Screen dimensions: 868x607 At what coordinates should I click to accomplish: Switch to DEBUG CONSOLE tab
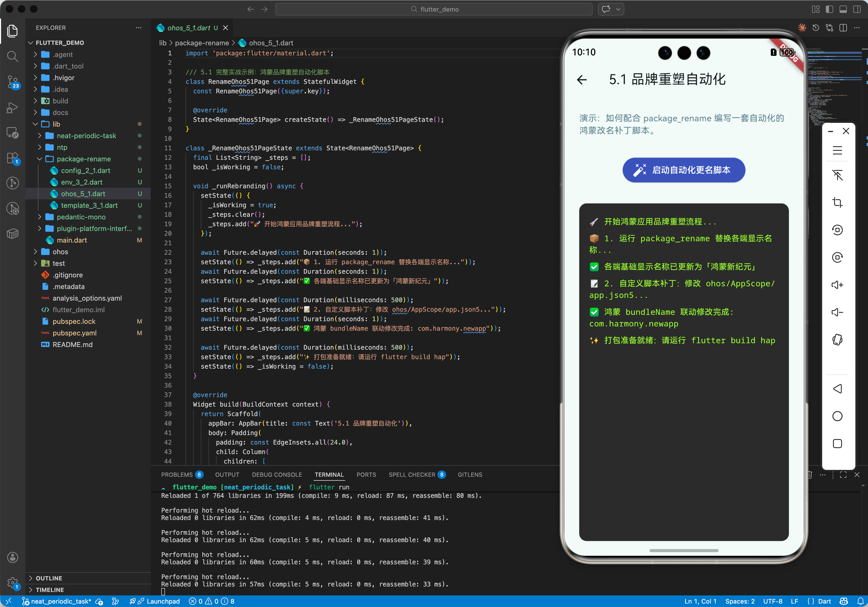(277, 474)
